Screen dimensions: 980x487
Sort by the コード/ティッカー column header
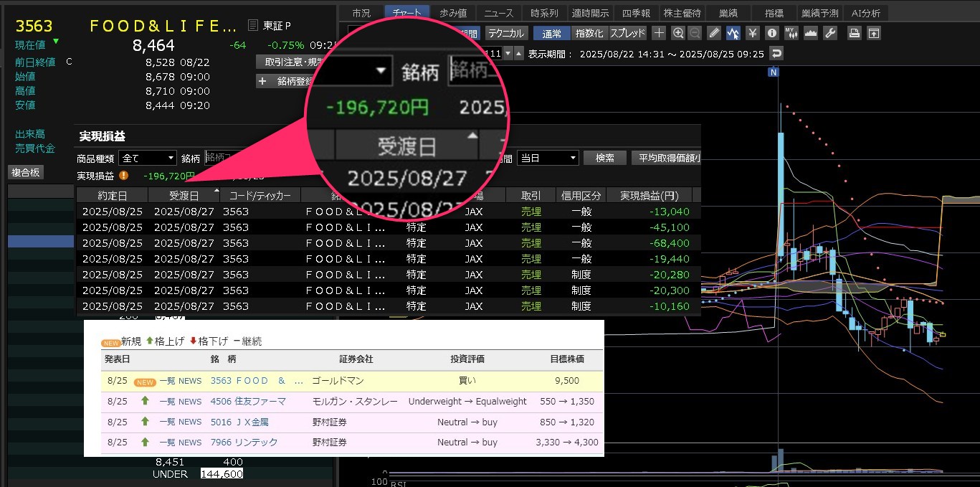[x=260, y=195]
